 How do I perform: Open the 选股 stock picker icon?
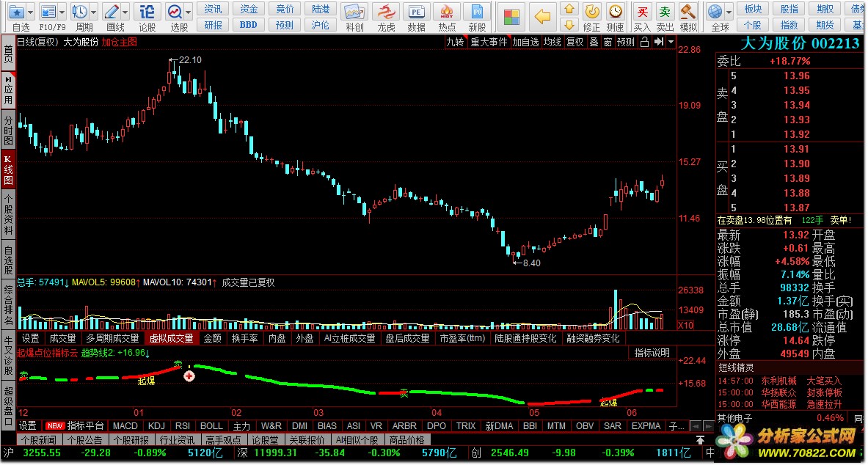click(x=175, y=11)
